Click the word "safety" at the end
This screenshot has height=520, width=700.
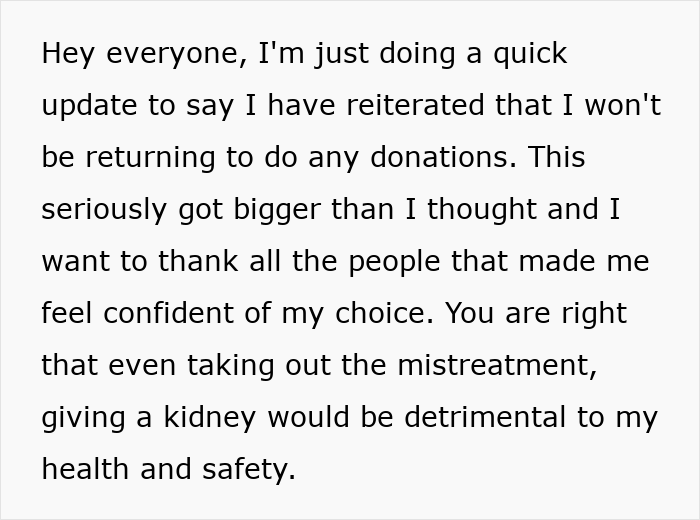tap(250, 470)
